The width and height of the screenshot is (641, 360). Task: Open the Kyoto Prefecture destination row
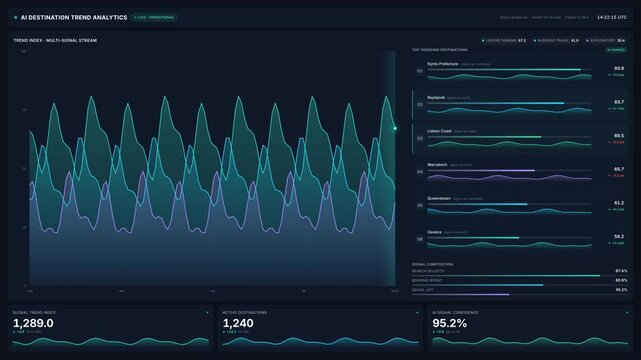520,71
